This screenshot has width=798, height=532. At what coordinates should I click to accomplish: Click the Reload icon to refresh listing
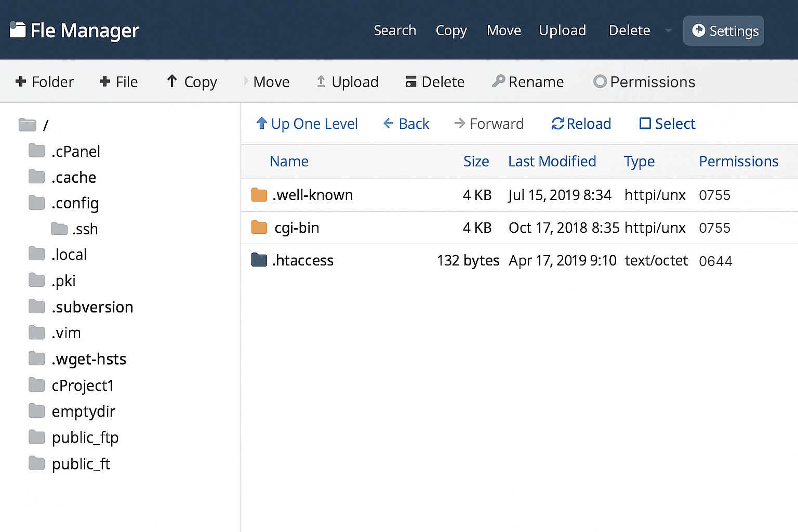(581, 124)
